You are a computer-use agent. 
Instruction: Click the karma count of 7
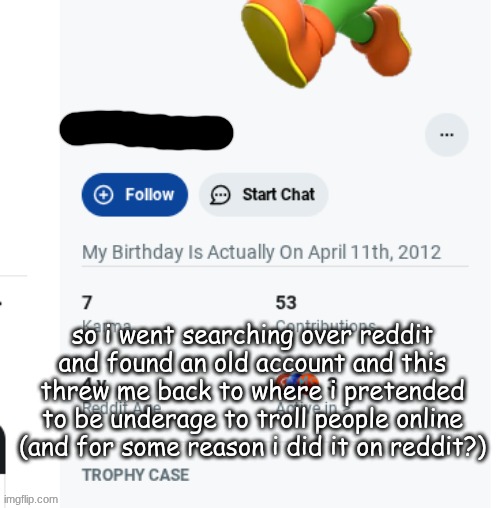[x=87, y=303]
